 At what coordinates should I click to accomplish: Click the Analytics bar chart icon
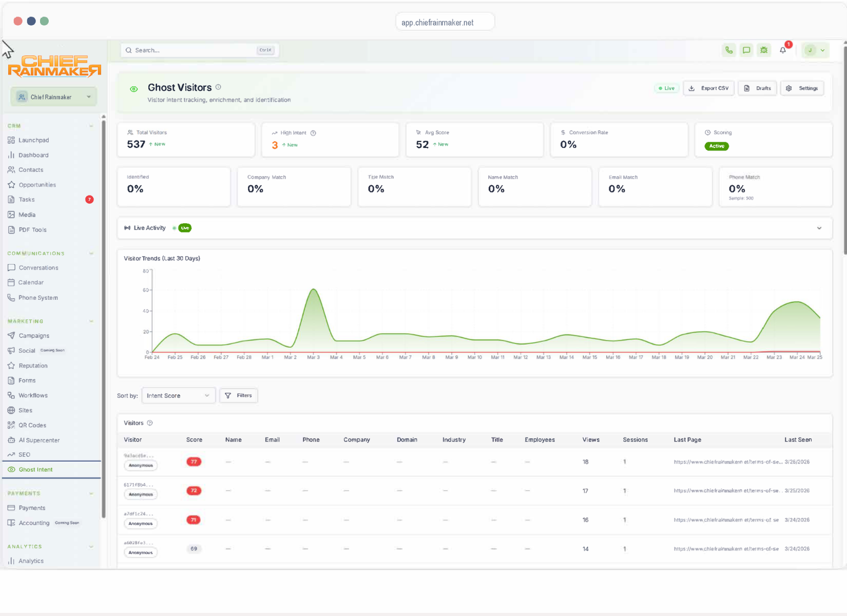click(x=11, y=561)
